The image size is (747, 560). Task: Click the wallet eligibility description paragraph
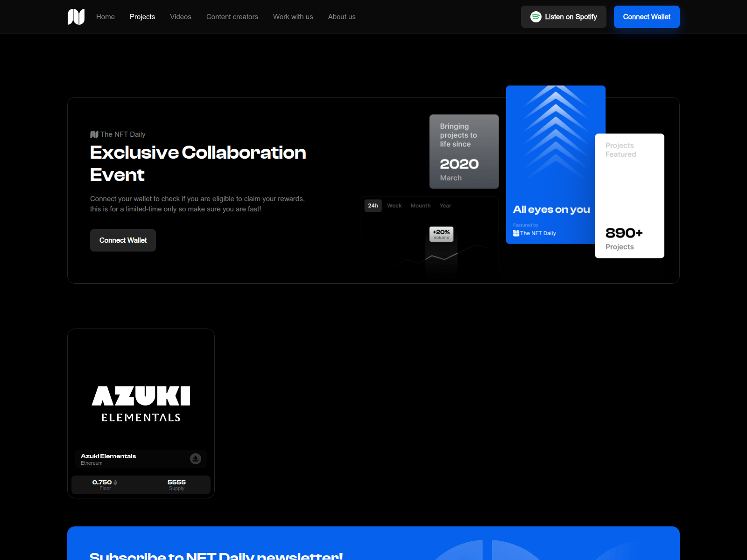coord(197,204)
